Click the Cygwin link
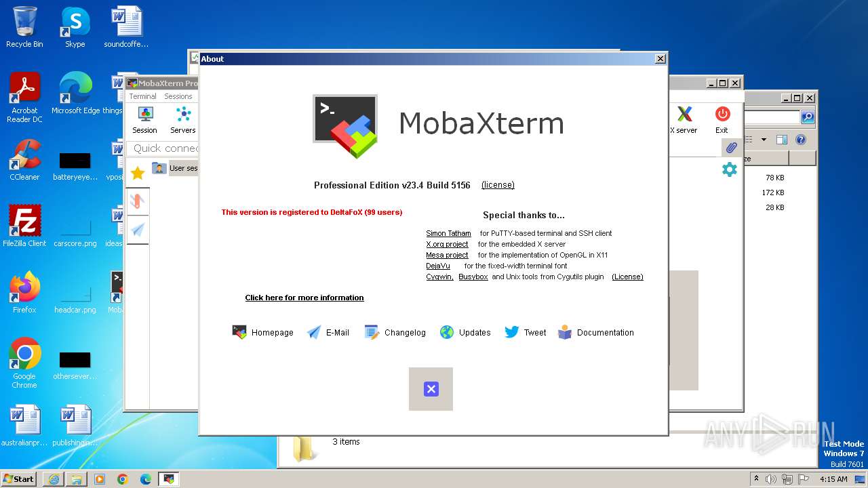This screenshot has height=488, width=868. (439, 277)
